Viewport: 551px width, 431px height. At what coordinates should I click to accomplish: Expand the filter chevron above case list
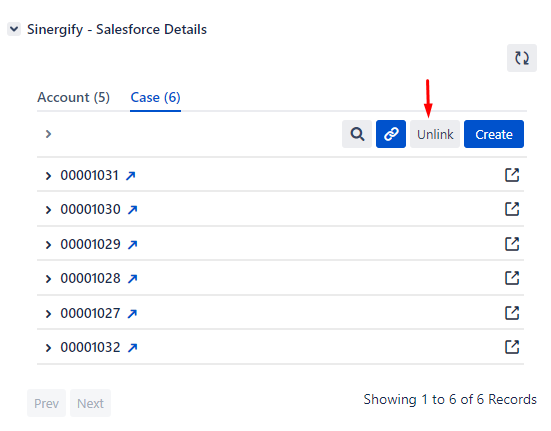click(x=48, y=134)
